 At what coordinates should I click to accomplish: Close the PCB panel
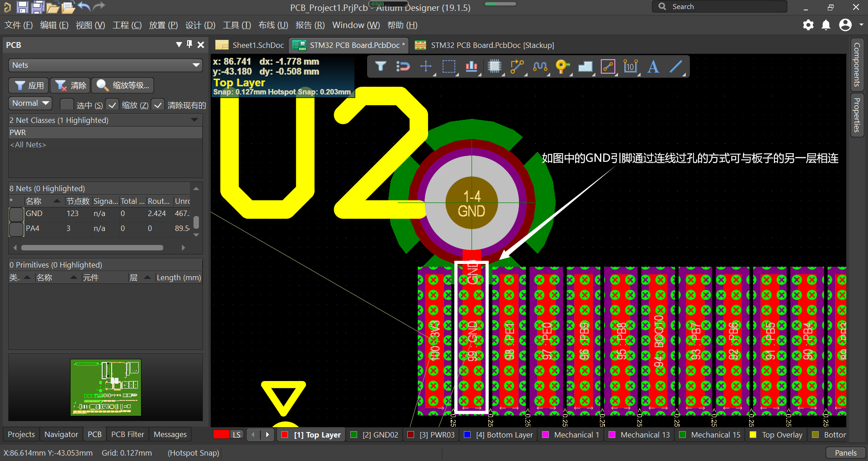(201, 44)
